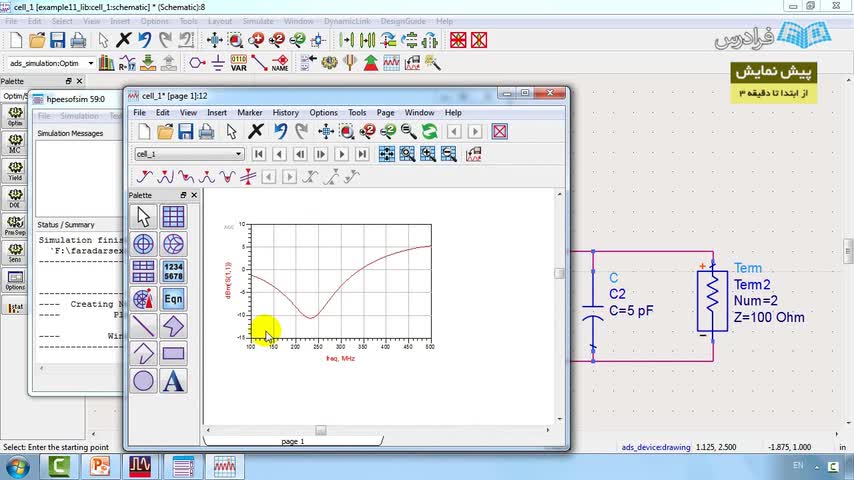Insert a List table from the palette
The height and width of the screenshot is (480, 854).
[x=143, y=271]
